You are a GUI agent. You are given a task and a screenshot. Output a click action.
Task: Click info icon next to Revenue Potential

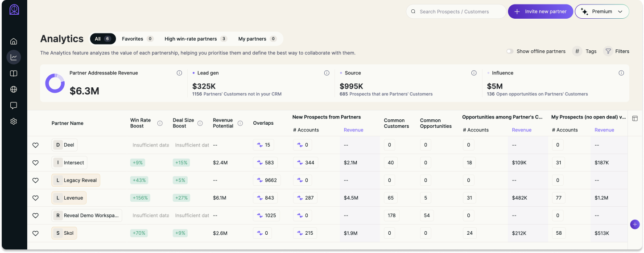tap(240, 123)
